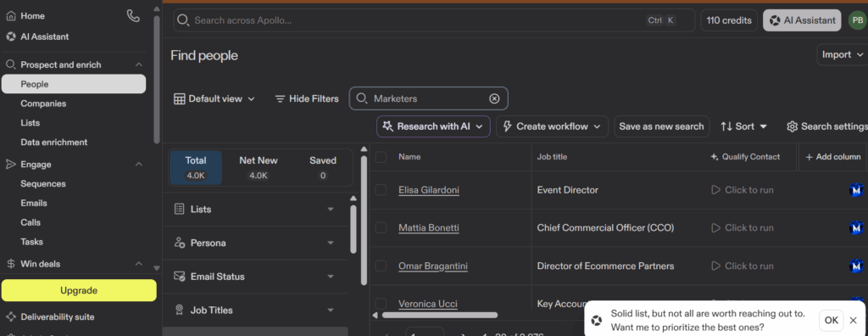Open Veronica Ucci's profile link
Screen dimensions: 868x336
[428, 304]
